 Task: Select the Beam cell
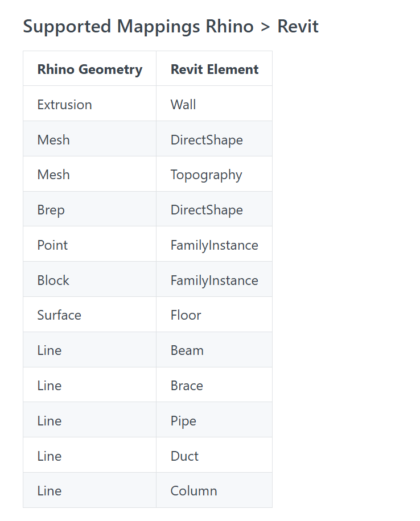pyautogui.click(x=214, y=350)
